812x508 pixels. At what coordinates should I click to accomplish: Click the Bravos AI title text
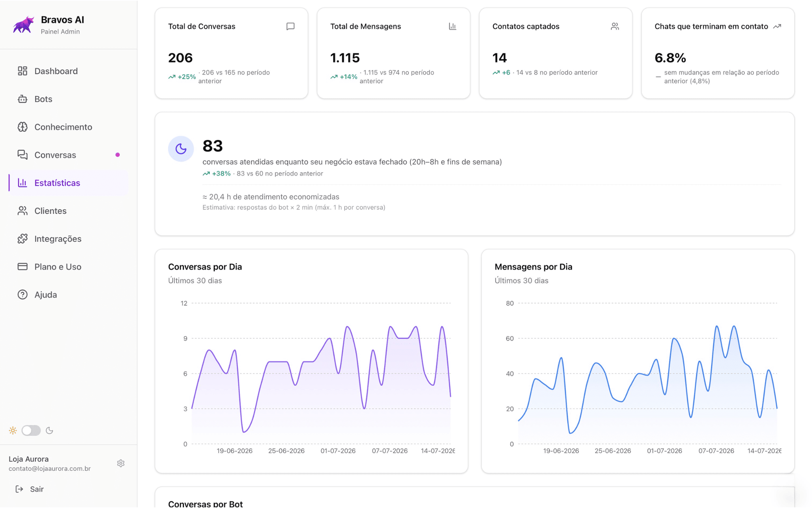(x=62, y=19)
